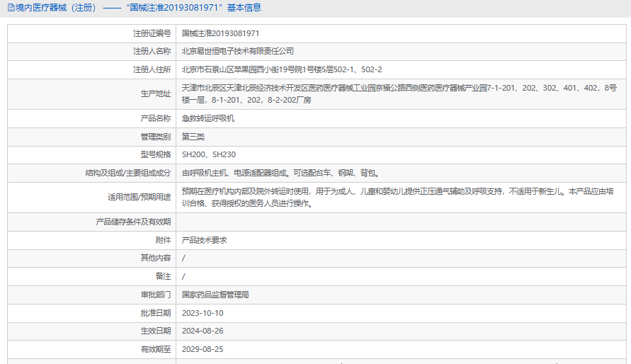The height and width of the screenshot is (364, 631).
Task: Click the 生产地址 row label
Action: [156, 93]
